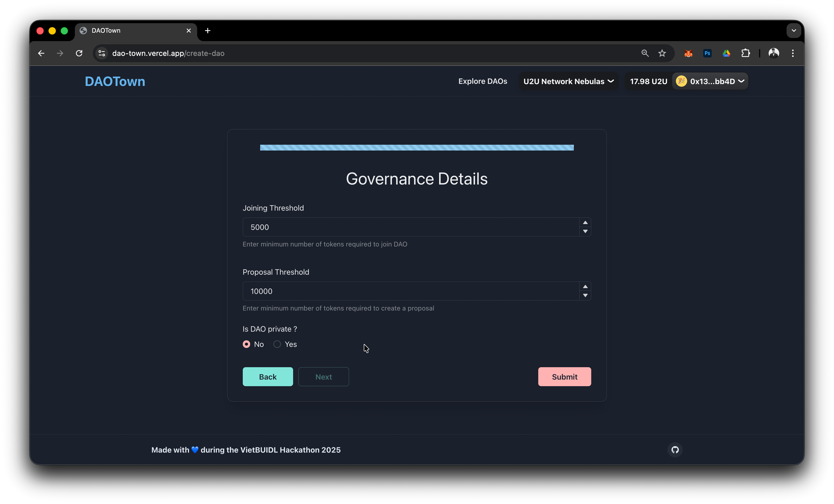
Task: Open the Extensions puzzle icon
Action: coord(745,53)
